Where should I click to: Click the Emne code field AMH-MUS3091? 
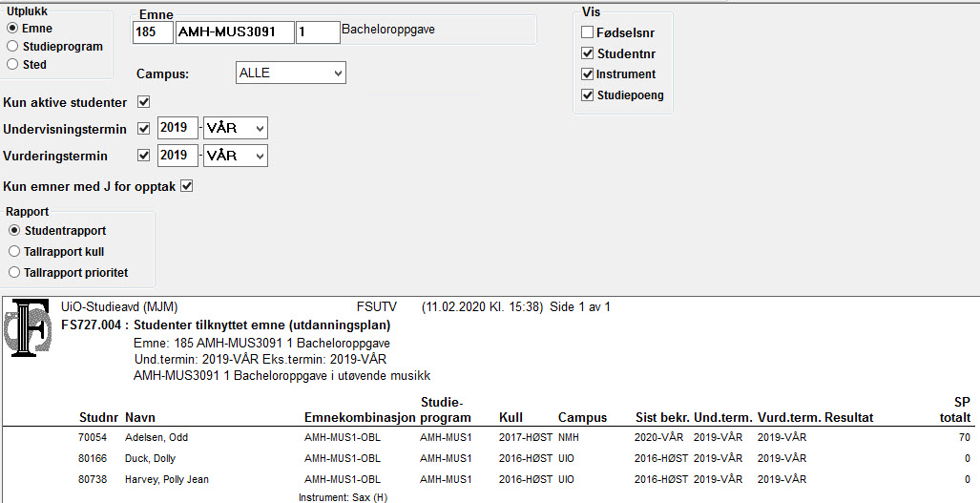click(x=235, y=32)
